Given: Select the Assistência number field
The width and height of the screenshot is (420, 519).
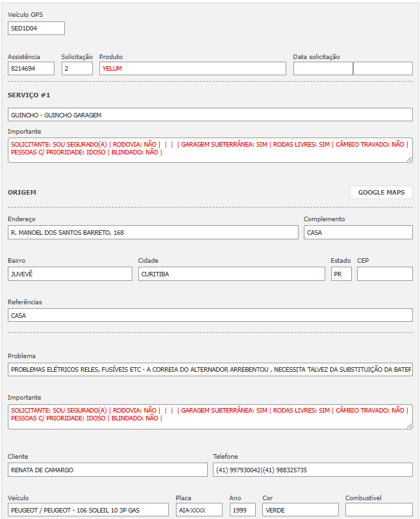Looking at the screenshot, I should [x=31, y=68].
